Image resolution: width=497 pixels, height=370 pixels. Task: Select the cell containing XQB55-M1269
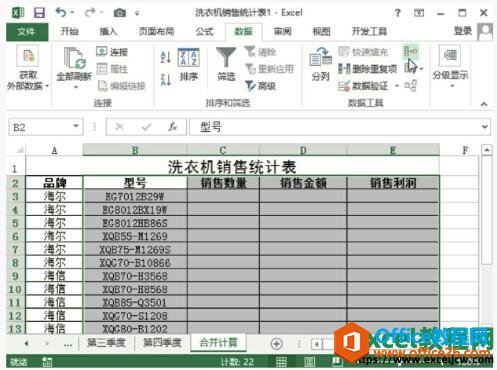point(135,236)
